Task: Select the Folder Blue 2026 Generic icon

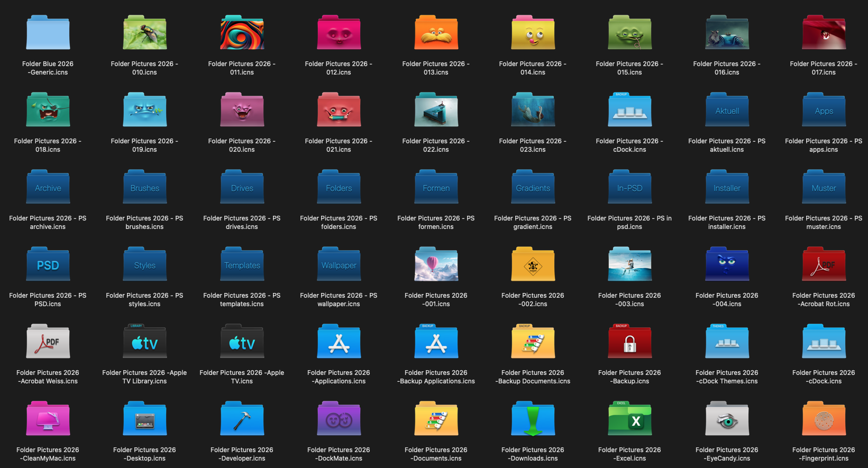Action: (48, 33)
